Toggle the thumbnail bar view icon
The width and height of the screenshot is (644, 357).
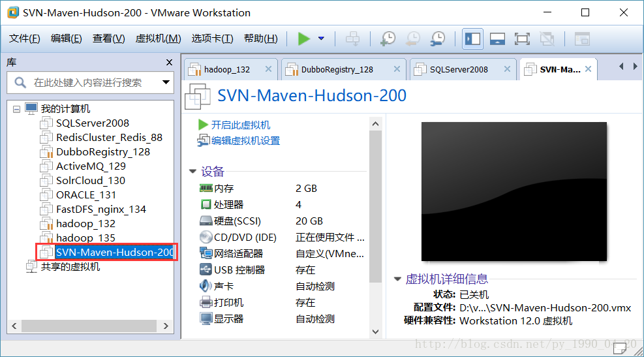pyautogui.click(x=497, y=39)
